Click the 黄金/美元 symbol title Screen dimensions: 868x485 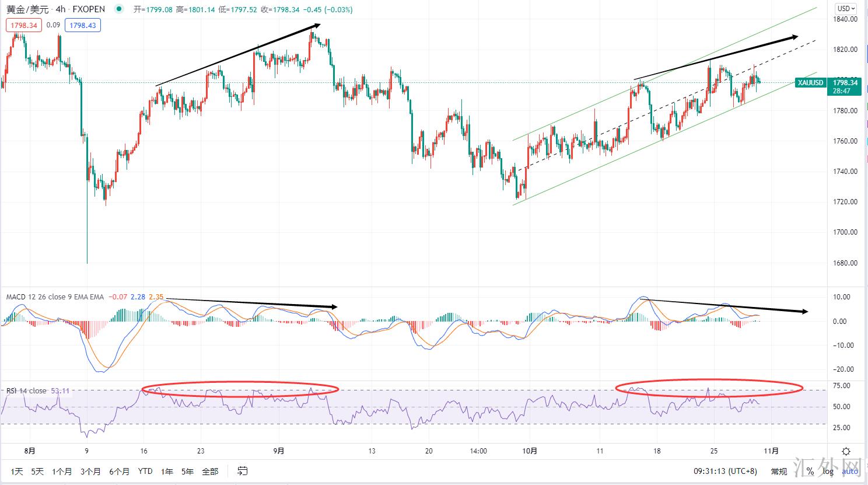[27, 9]
